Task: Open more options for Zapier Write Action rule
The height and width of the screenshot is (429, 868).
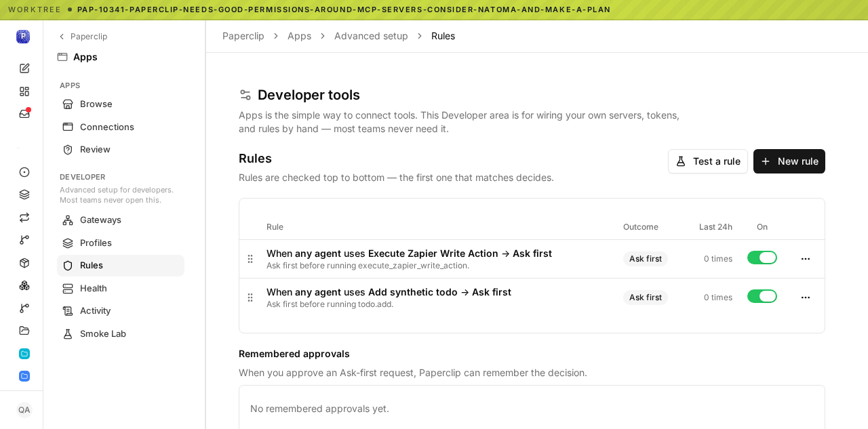Action: [806, 259]
